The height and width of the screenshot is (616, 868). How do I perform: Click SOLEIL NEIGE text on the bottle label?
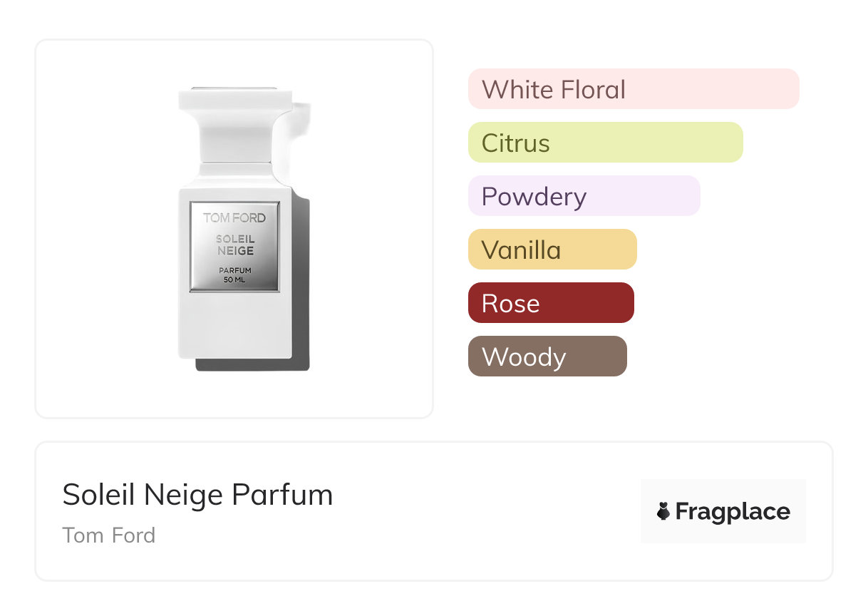click(234, 245)
